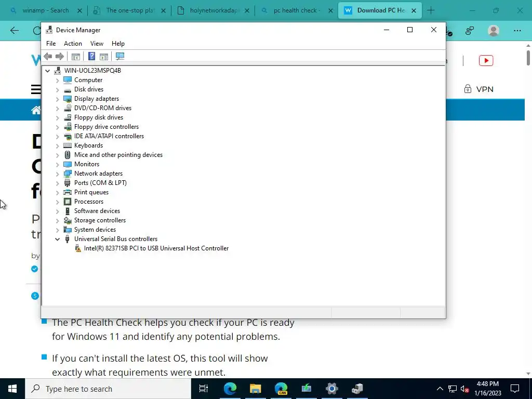The image size is (532, 399).
Task: Click the warning icon on Intel USB controller
Action: pyautogui.click(x=78, y=249)
